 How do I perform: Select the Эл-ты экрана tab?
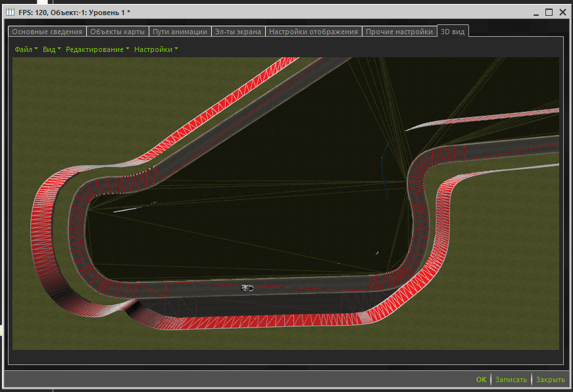point(239,32)
